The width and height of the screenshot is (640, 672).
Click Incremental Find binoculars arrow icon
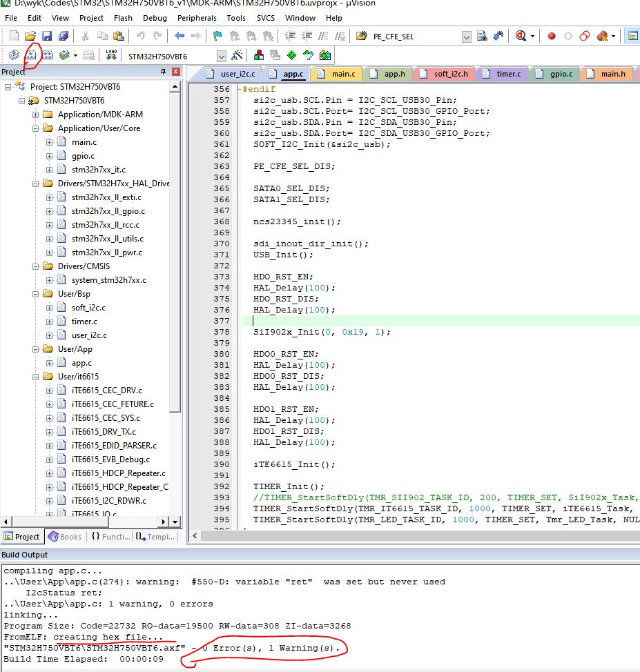(x=498, y=36)
